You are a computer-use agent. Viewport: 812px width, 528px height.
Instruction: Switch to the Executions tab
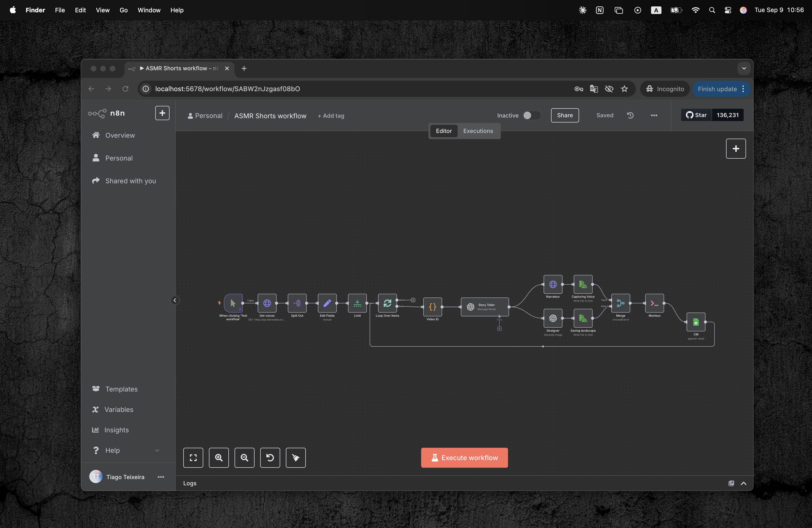(x=478, y=131)
